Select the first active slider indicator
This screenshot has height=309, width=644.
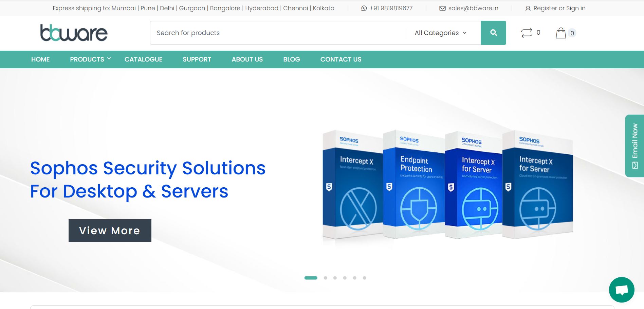point(311,278)
